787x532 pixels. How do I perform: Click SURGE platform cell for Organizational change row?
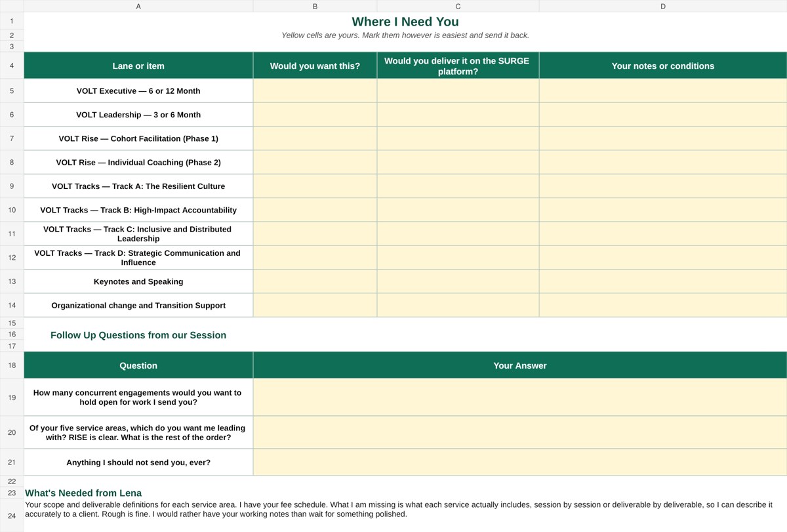coord(458,305)
